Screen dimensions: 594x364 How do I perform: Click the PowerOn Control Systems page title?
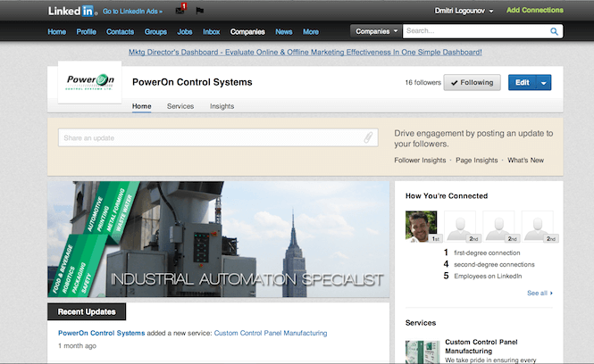[x=192, y=82]
